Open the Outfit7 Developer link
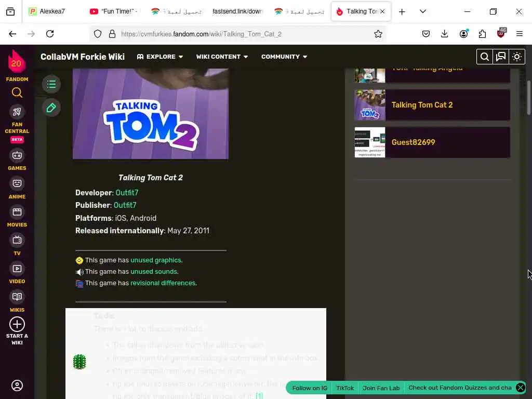This screenshot has width=532, height=399. click(x=127, y=193)
